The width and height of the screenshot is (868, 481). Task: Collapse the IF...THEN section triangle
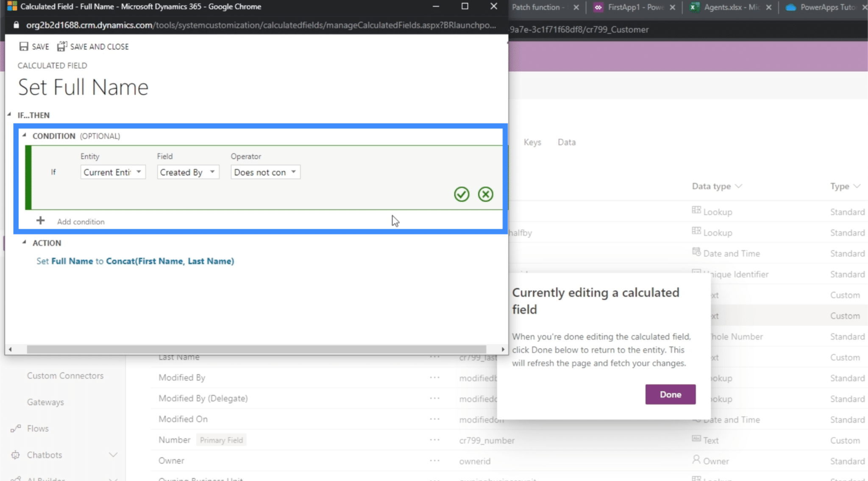9,114
